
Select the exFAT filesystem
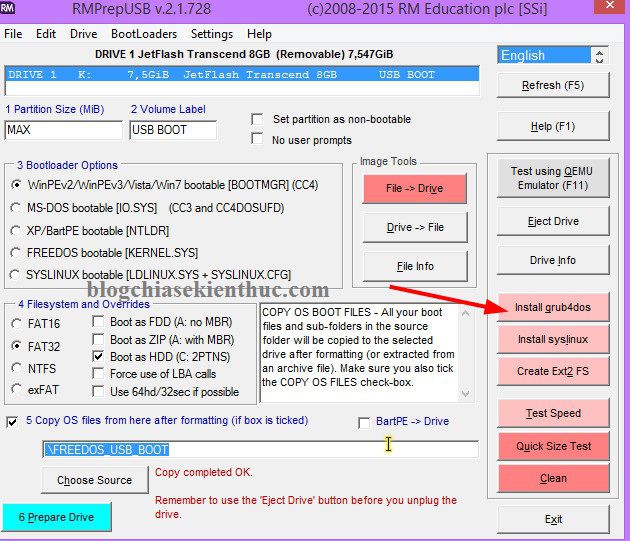(17, 389)
